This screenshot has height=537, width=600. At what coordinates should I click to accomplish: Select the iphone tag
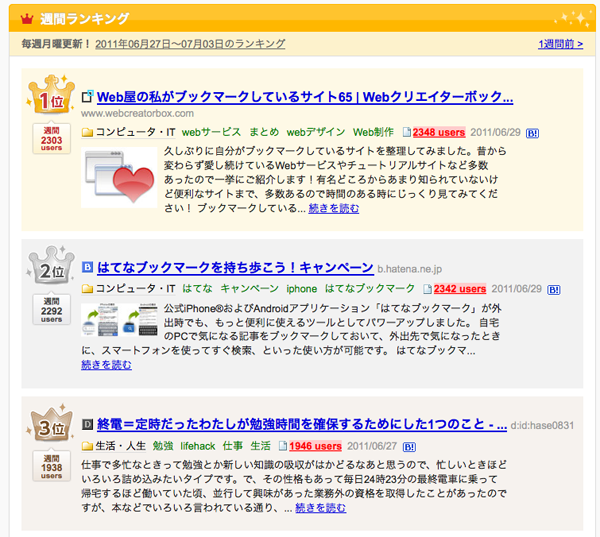302,289
